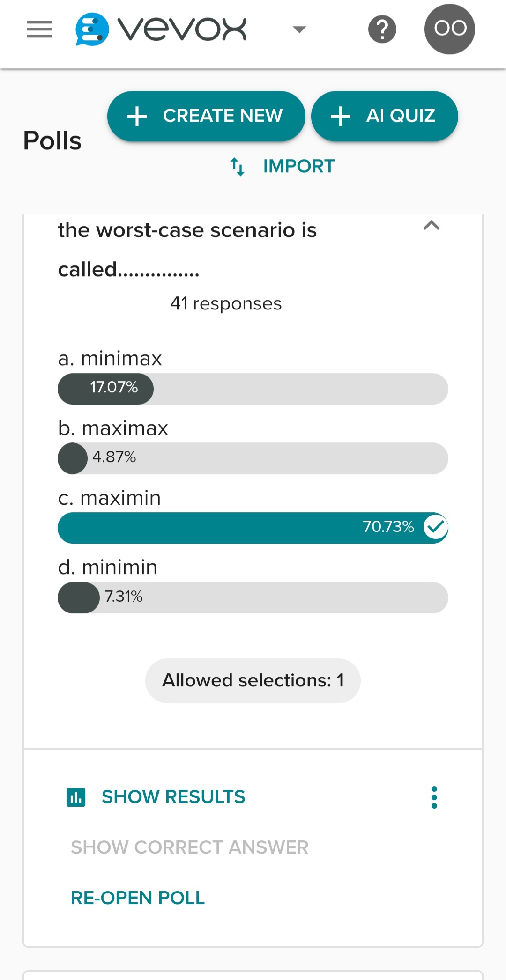The image size is (506, 980).
Task: Click the OO profile avatar
Action: 449,29
